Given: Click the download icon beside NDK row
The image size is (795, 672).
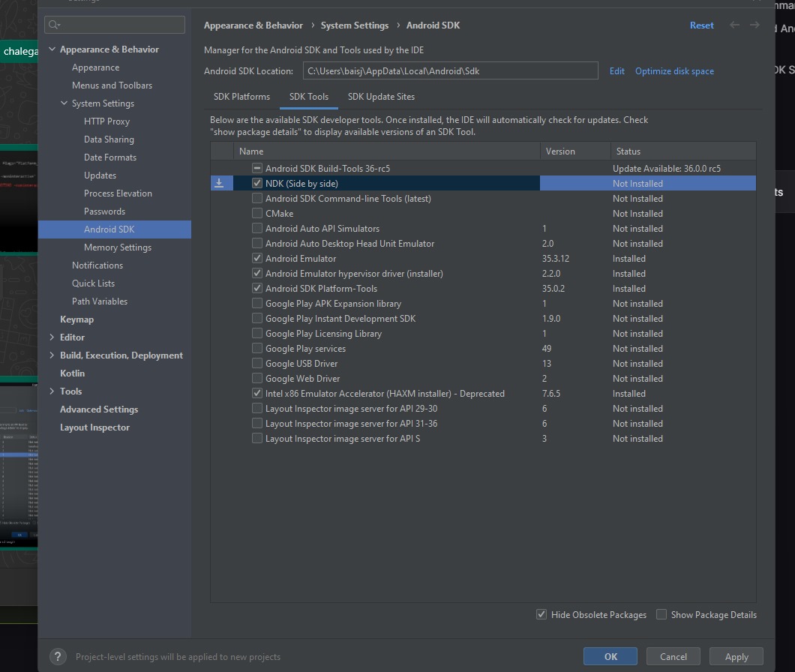Looking at the screenshot, I should tap(219, 184).
